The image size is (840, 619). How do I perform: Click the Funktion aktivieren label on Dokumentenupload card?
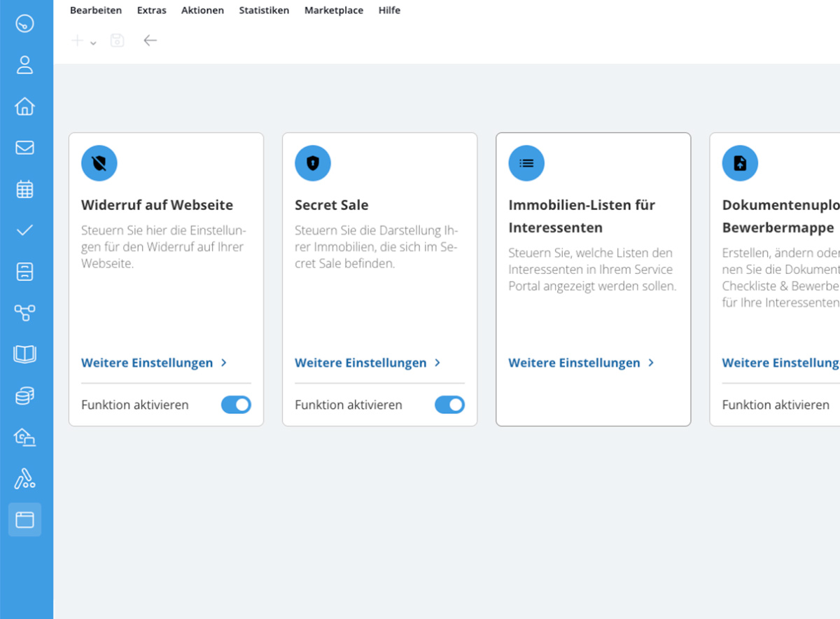pyautogui.click(x=776, y=405)
